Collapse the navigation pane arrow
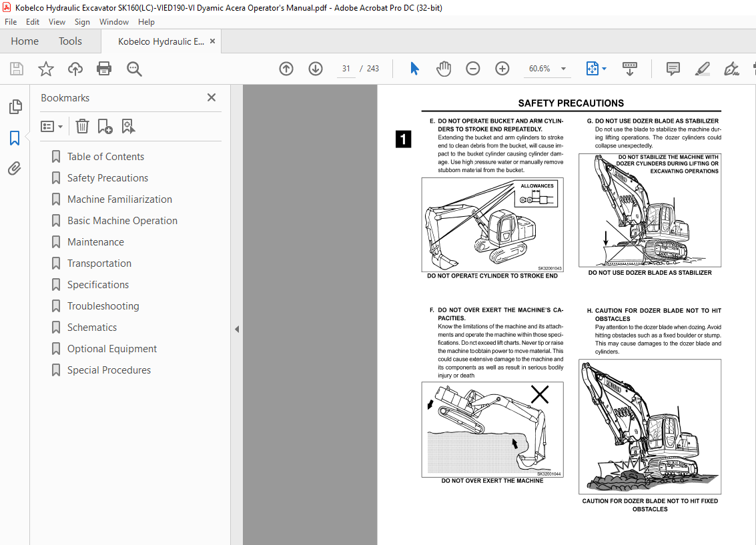The height and width of the screenshot is (545, 756). click(237, 329)
